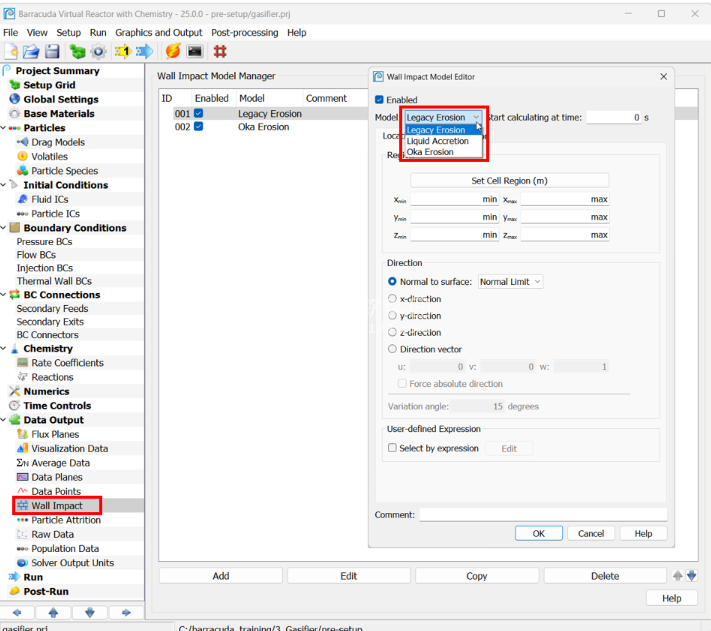Open Graphics and Output menu
This screenshot has height=631, width=711.
(159, 33)
